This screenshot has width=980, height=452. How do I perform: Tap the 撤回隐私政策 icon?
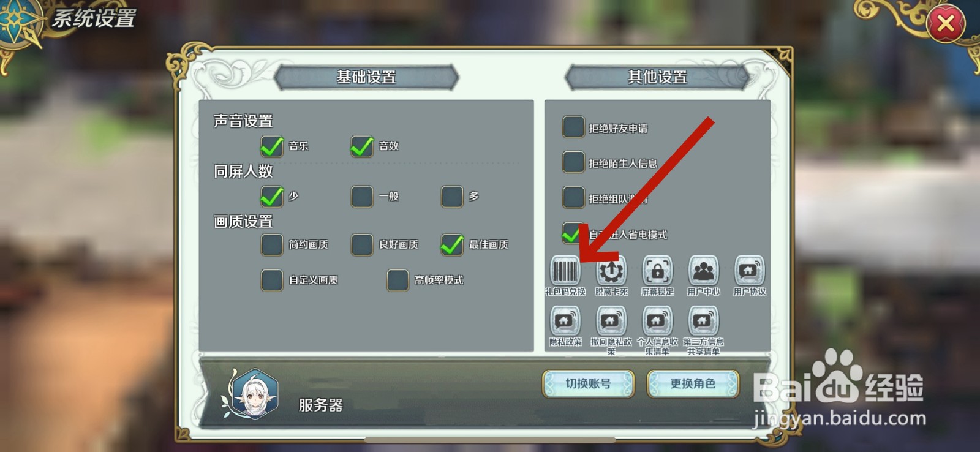(x=611, y=320)
